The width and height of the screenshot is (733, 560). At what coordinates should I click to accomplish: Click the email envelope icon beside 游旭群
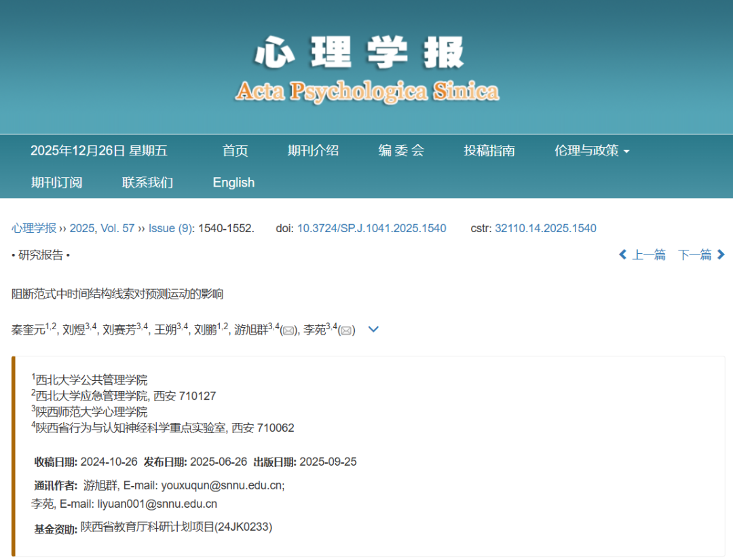289,331
